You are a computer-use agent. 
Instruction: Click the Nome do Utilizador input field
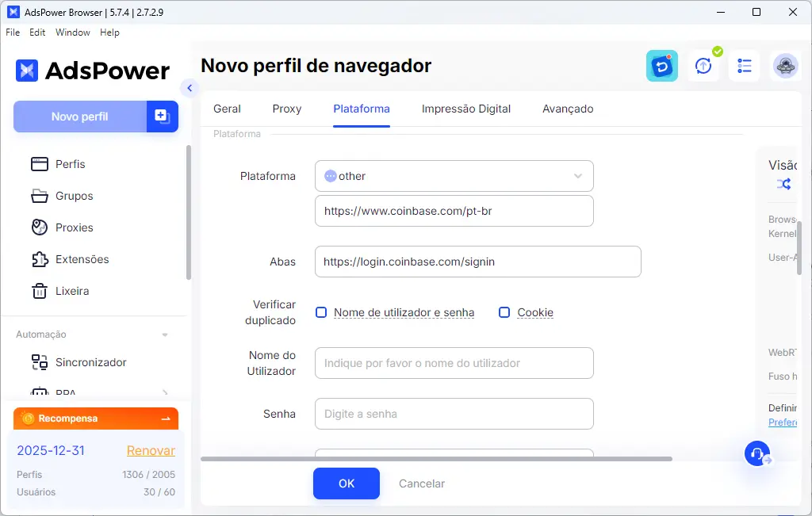[454, 363]
